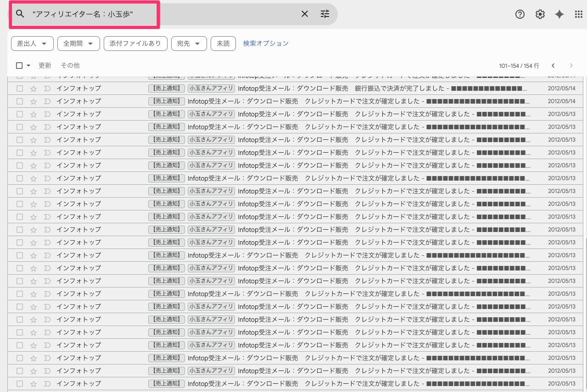Go to previous results page arrow

(553, 66)
